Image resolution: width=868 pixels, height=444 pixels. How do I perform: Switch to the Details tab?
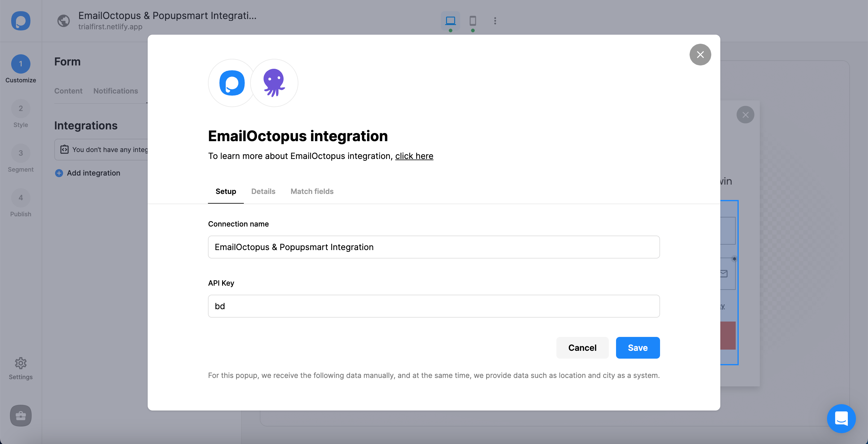click(x=263, y=191)
